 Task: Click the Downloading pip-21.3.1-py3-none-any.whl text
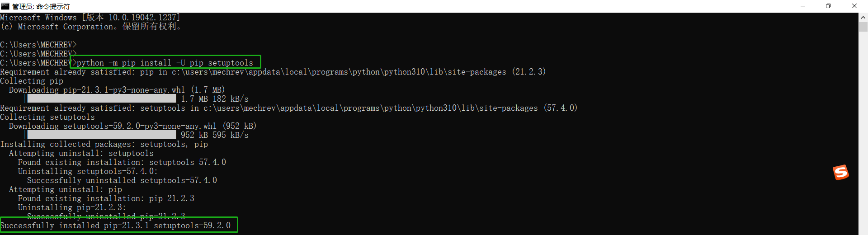tap(97, 90)
